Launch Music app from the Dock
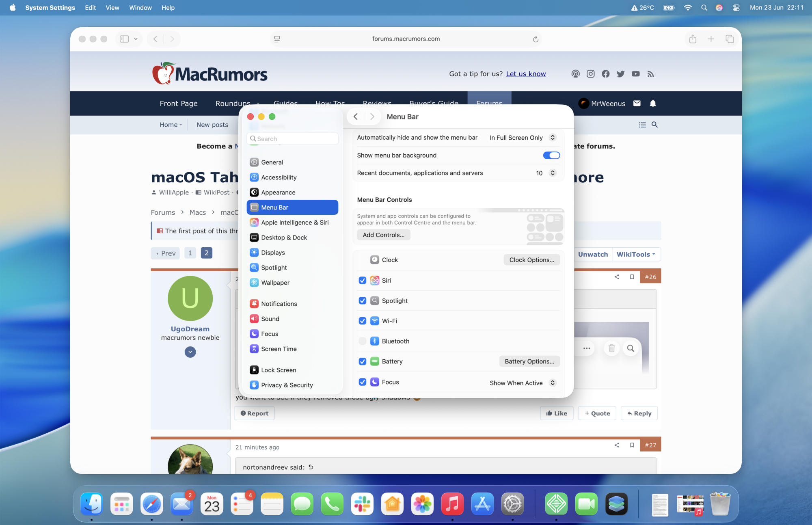812x525 pixels. (x=452, y=504)
